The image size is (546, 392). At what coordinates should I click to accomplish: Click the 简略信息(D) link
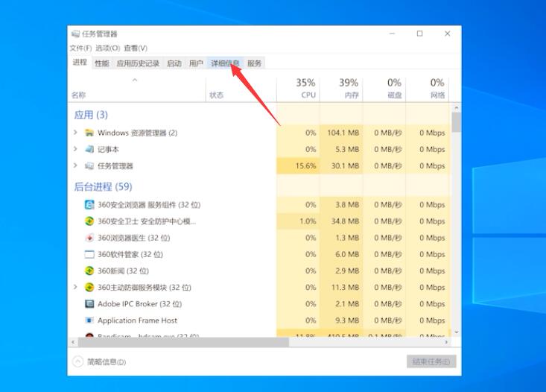[x=107, y=362]
